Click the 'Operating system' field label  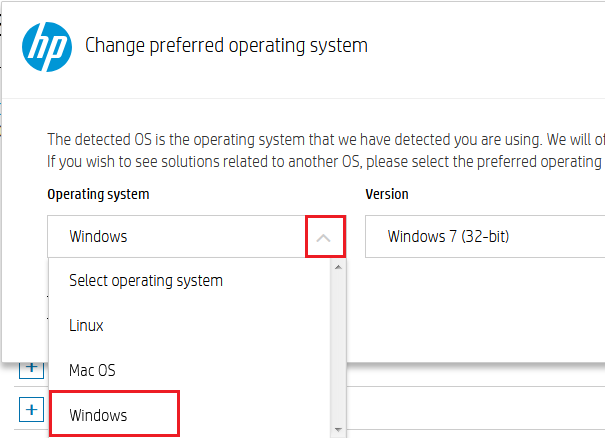coord(98,195)
